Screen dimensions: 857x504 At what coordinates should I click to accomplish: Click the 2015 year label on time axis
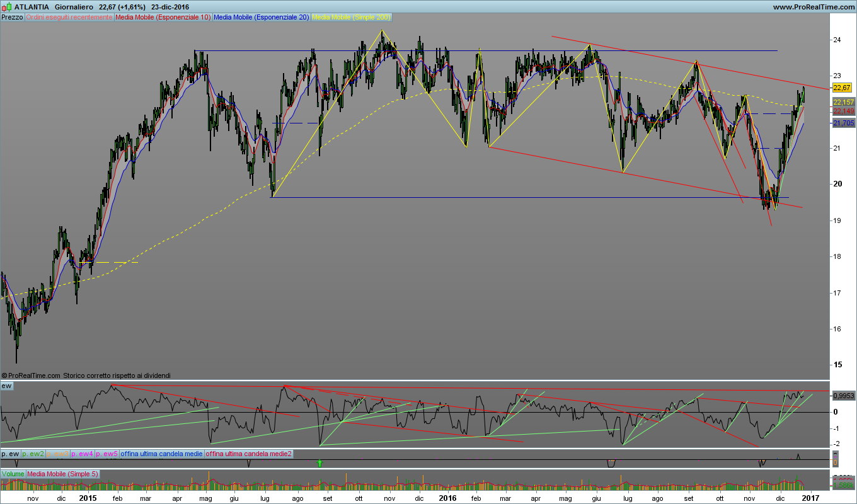pyautogui.click(x=88, y=498)
